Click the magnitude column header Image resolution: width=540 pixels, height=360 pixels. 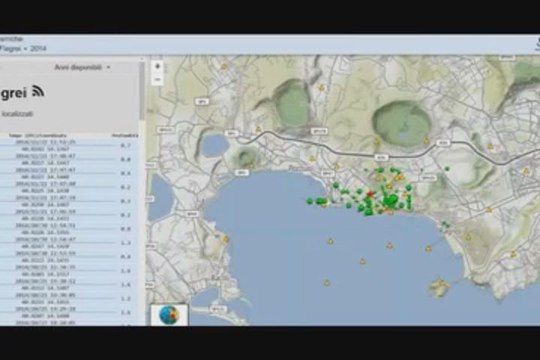(x=125, y=135)
